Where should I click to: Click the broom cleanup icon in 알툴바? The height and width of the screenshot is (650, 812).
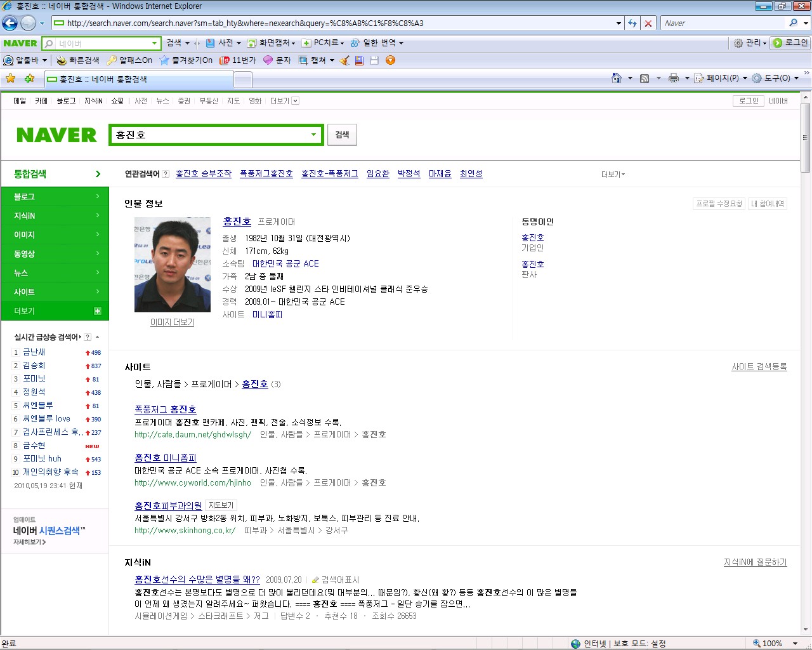[344, 60]
